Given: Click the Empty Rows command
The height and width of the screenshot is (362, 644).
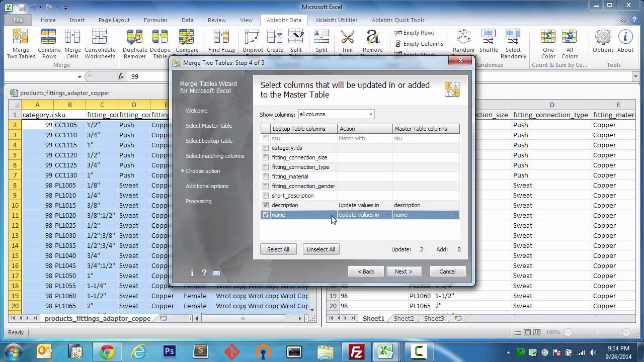Looking at the screenshot, I should tap(414, 33).
